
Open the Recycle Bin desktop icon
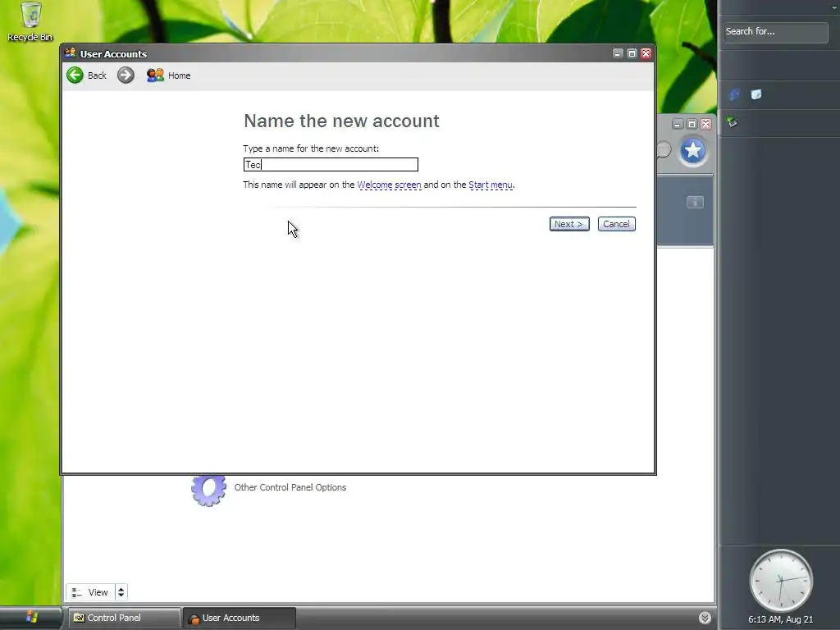tap(30, 21)
